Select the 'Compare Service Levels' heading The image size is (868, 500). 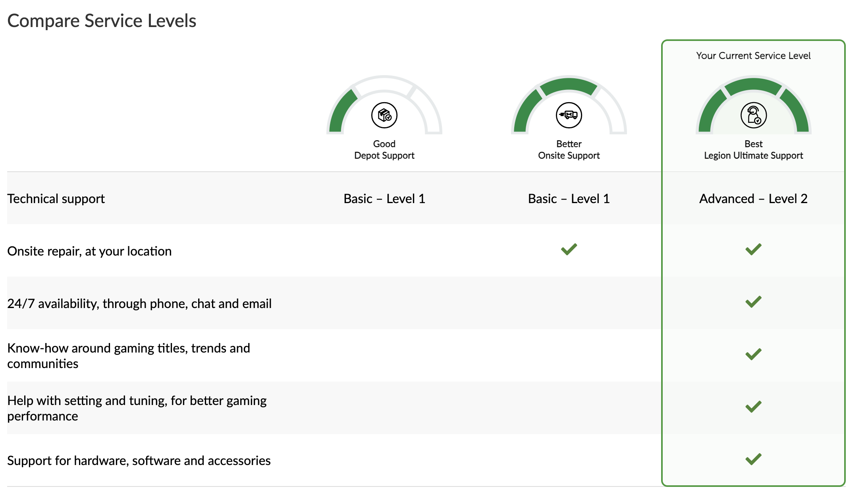tap(102, 21)
